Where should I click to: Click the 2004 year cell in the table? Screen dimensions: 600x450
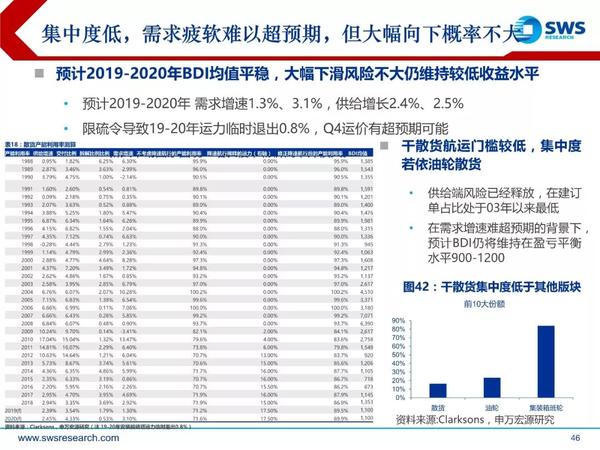coord(27,292)
